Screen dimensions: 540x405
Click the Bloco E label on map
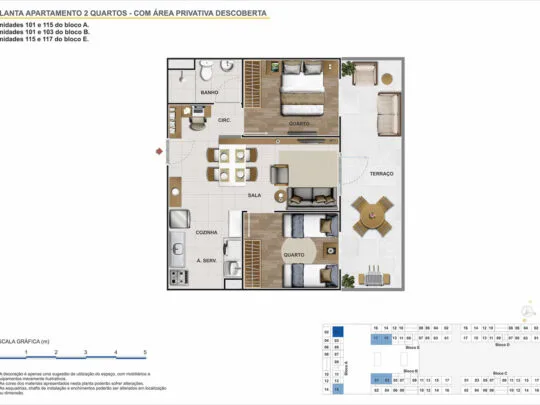(412, 348)
